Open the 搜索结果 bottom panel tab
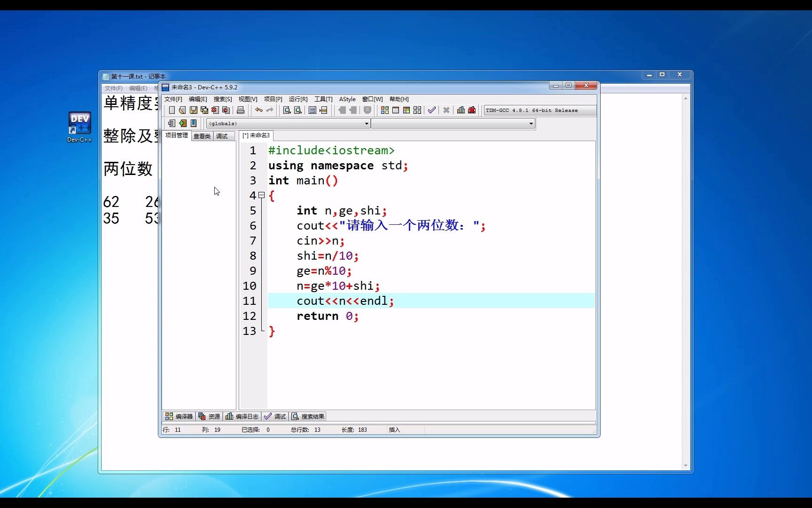The width and height of the screenshot is (812, 508). click(308, 416)
